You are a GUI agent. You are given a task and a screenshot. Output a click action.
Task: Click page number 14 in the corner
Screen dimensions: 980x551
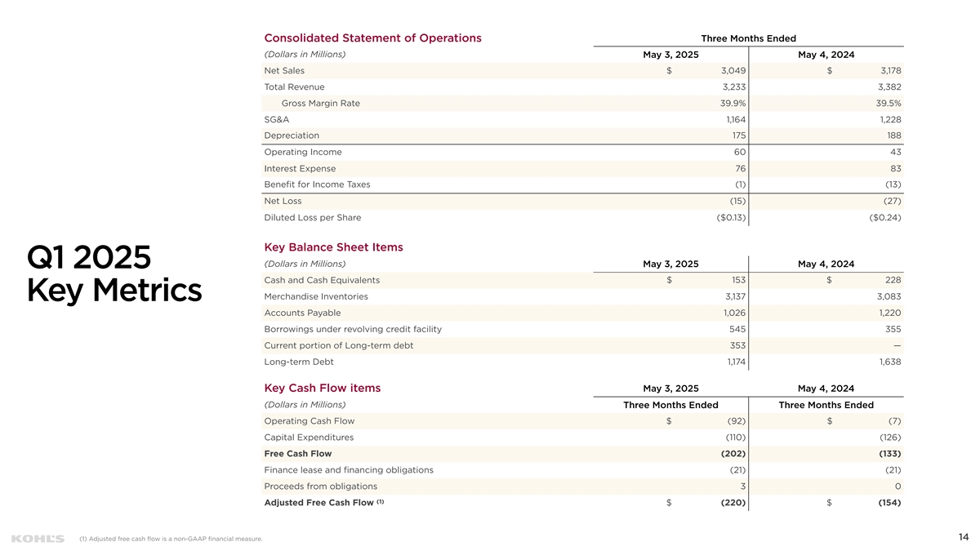coord(963,537)
